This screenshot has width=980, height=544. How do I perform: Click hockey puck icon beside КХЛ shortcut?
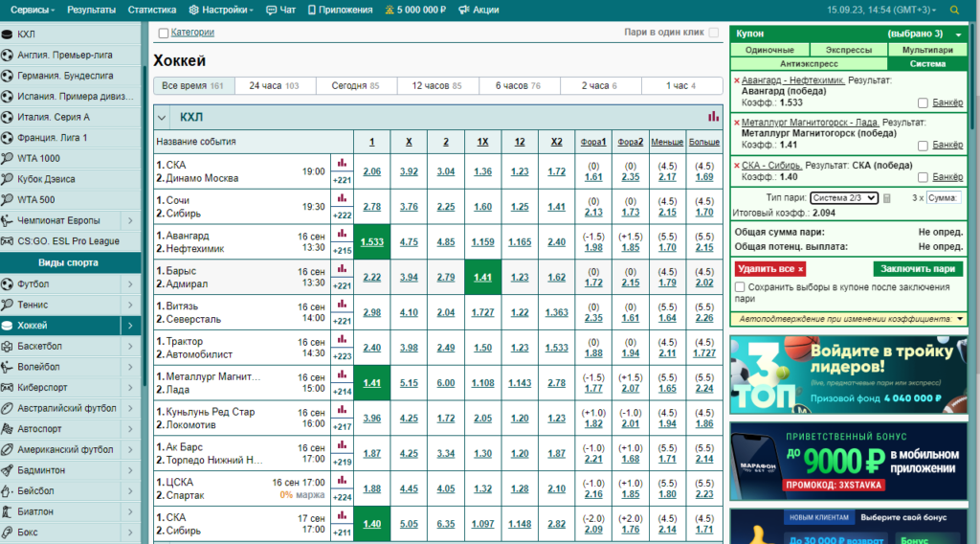point(7,34)
